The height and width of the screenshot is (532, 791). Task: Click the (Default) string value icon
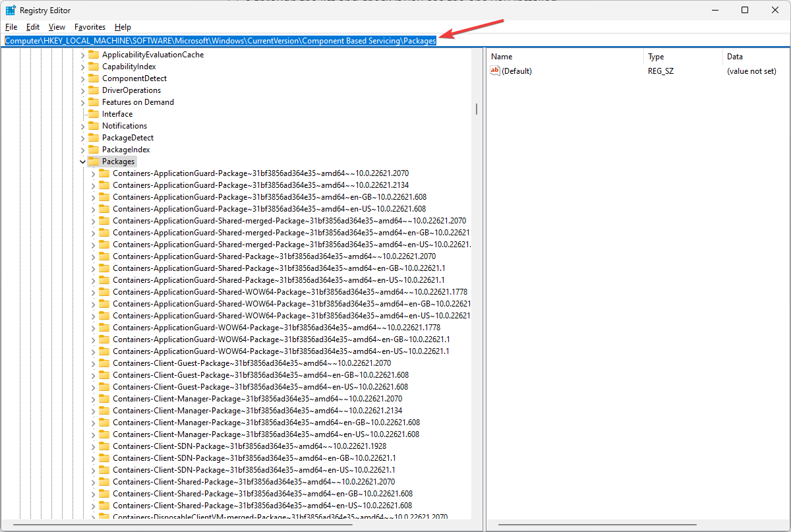point(495,71)
